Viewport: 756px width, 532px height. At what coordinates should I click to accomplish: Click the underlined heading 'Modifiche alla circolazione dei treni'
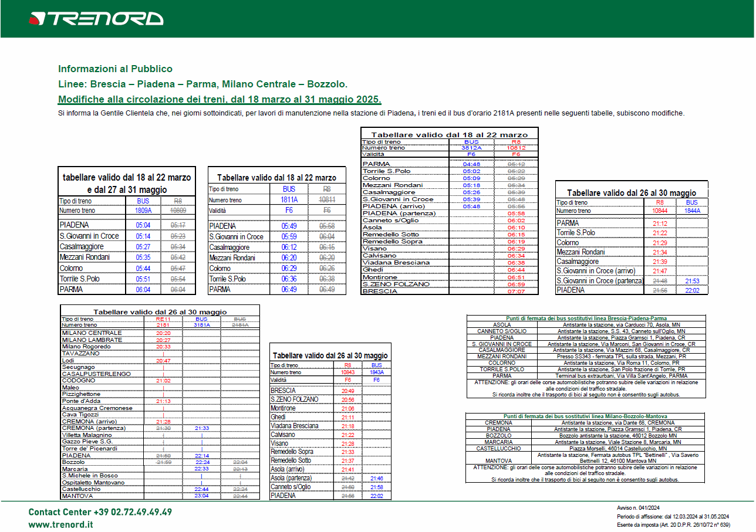[x=220, y=99]
